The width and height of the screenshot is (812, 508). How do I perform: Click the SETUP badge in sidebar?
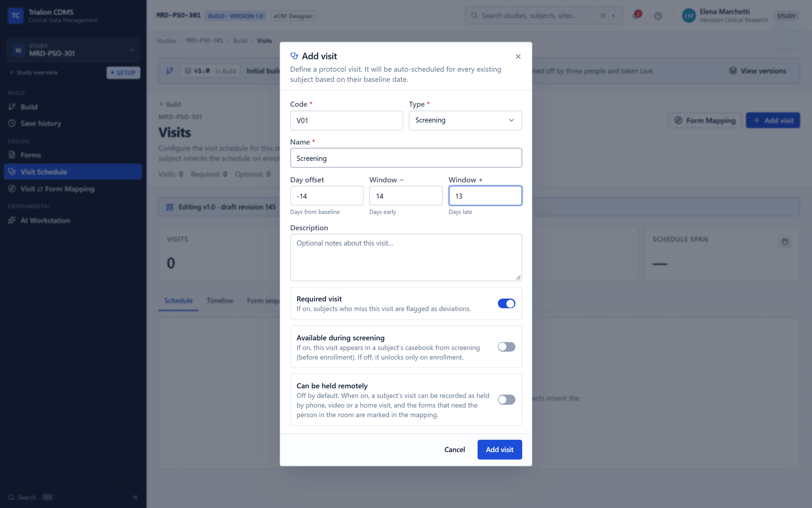(123, 73)
